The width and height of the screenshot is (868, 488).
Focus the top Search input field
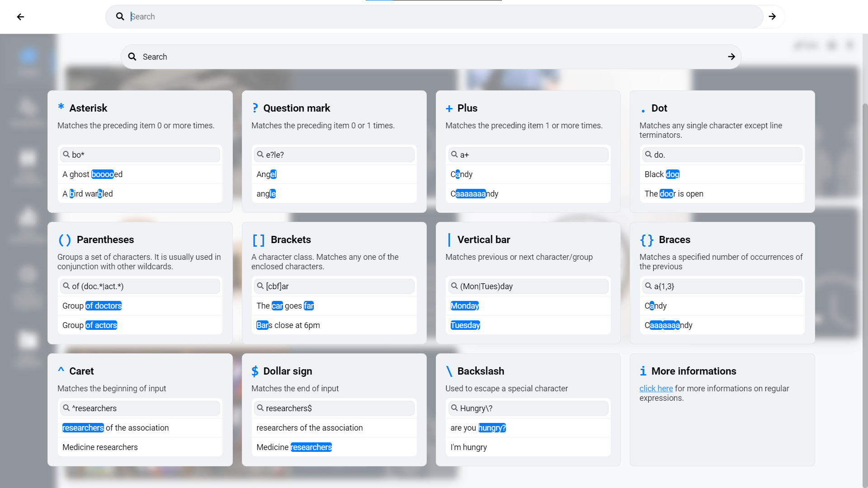click(x=434, y=17)
